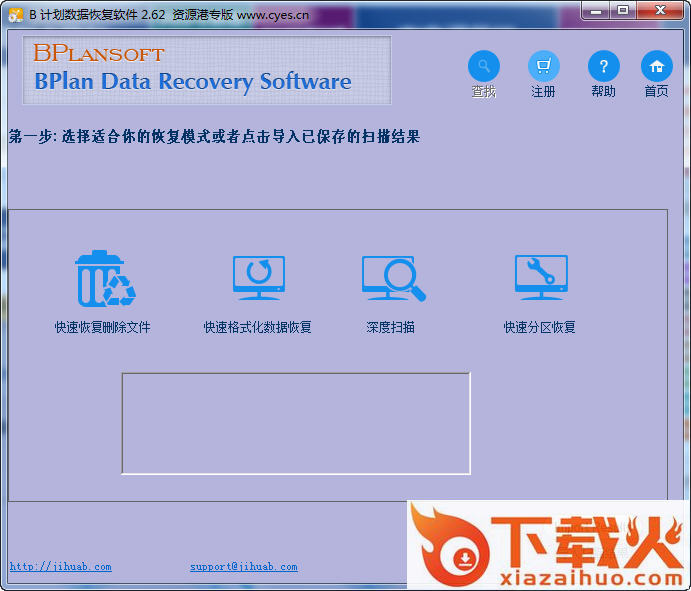Screen dimensions: 691x591
Task: Open the window menu from title bar icon
Action: click(x=16, y=14)
